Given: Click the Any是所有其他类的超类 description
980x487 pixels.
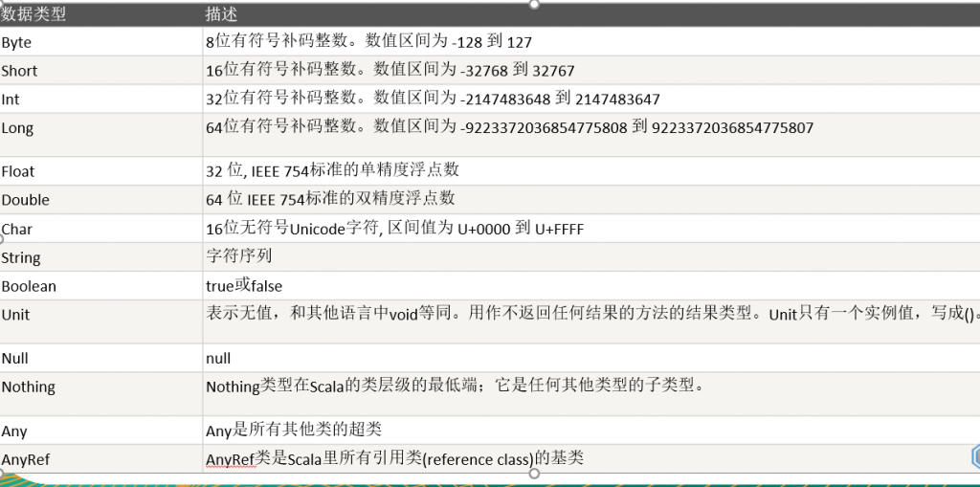Looking at the screenshot, I should 591,431.
